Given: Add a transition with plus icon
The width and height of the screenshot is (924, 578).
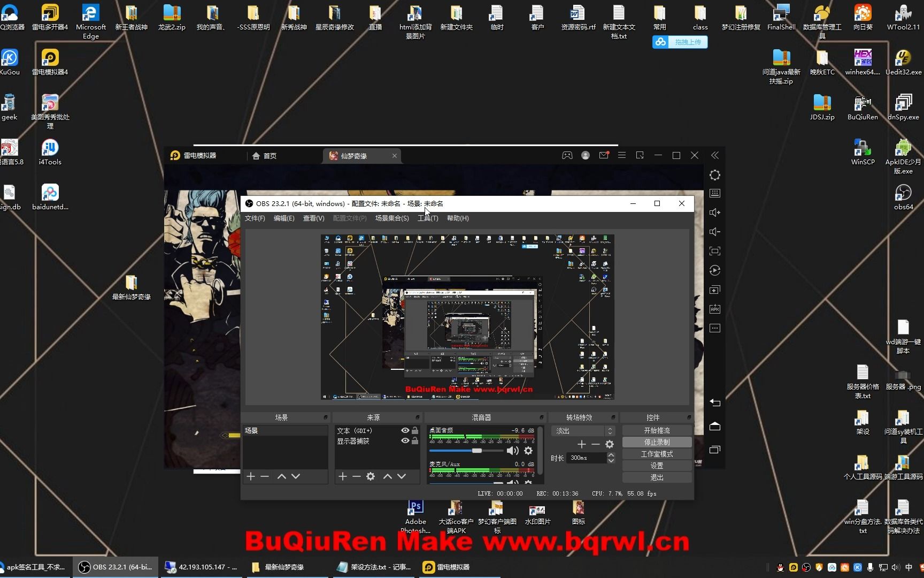Looking at the screenshot, I should tap(582, 444).
